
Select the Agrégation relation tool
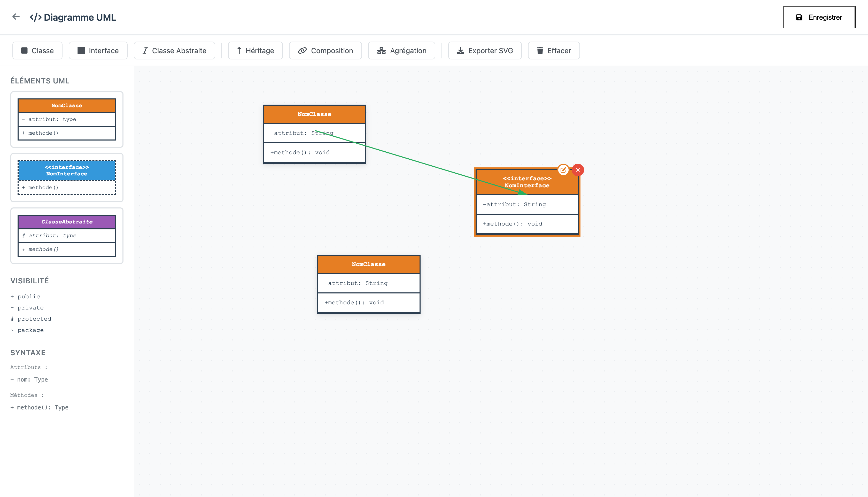pos(401,50)
